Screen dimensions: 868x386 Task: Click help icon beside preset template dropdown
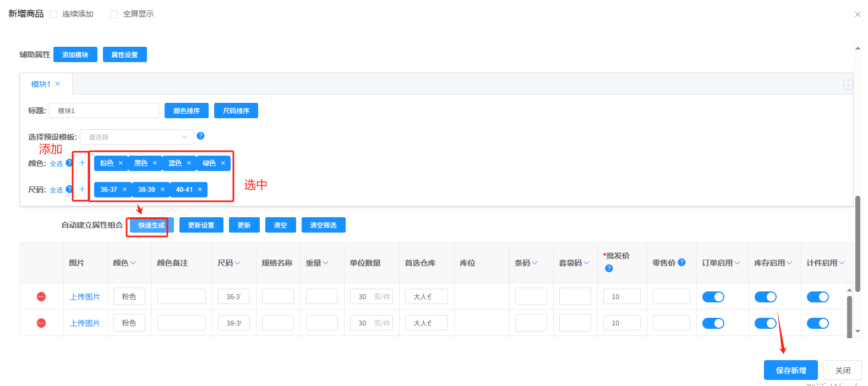[x=200, y=136]
